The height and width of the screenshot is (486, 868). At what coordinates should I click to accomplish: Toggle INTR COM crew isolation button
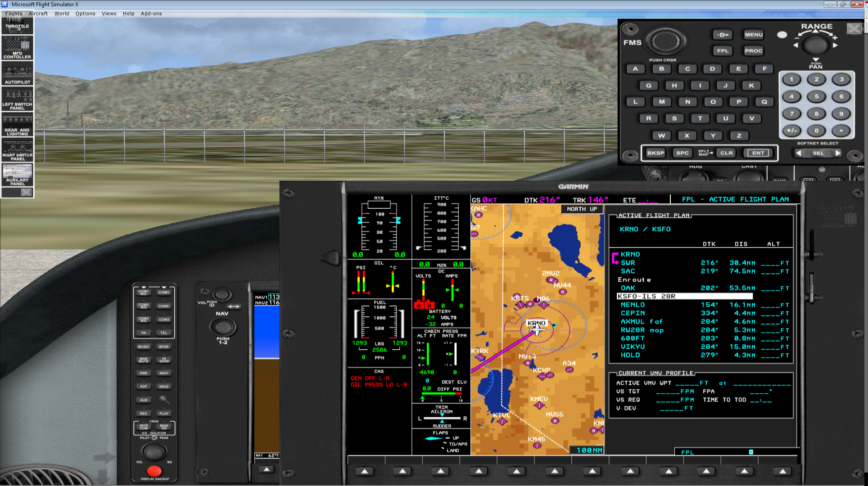click(144, 427)
